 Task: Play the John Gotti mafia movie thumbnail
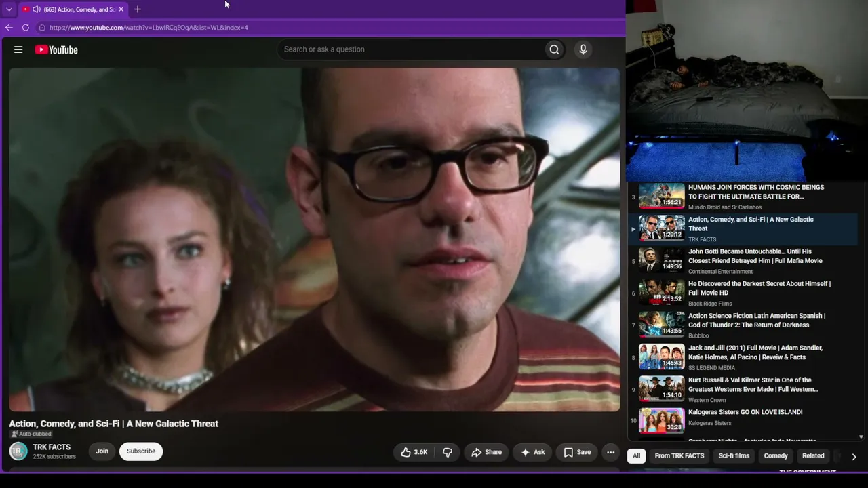662,260
